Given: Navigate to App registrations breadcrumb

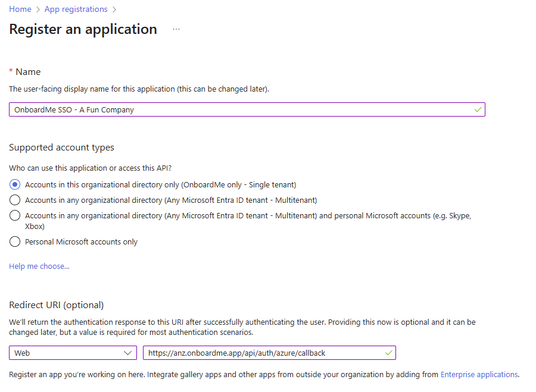Looking at the screenshot, I should (76, 10).
